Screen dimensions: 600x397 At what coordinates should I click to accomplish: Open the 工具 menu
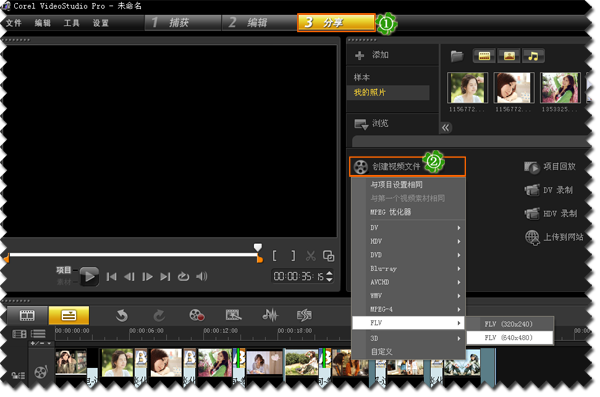72,23
